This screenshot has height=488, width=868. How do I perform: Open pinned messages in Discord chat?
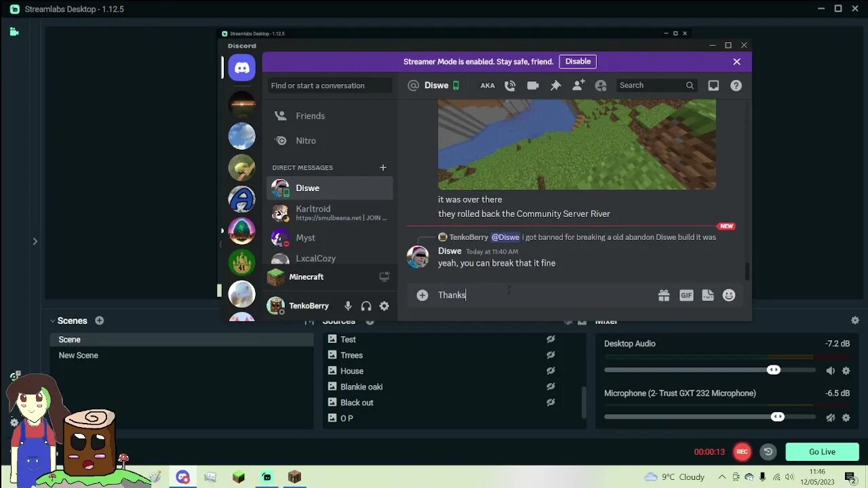pyautogui.click(x=555, y=85)
